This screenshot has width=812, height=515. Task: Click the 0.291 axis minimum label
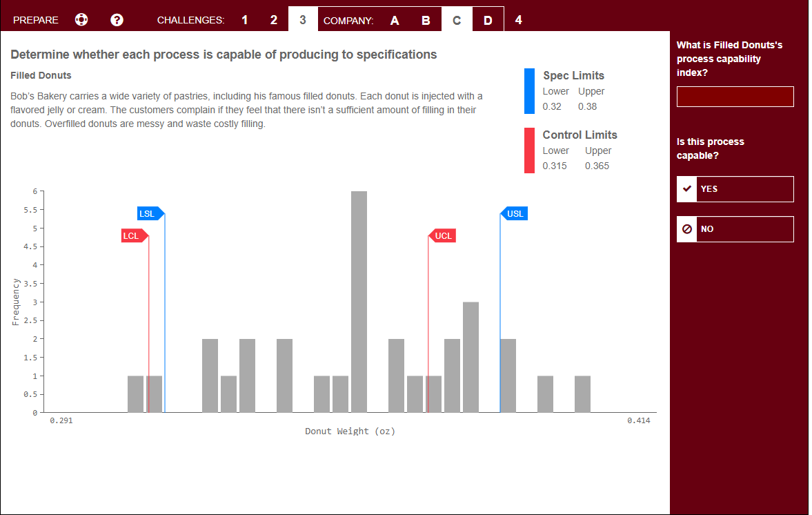tap(61, 420)
